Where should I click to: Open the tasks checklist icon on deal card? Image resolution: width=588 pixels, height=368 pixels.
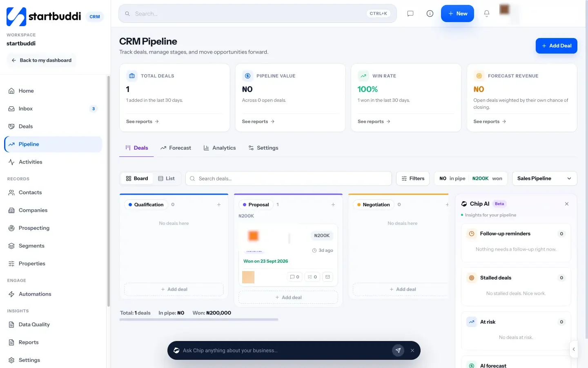[x=312, y=277]
